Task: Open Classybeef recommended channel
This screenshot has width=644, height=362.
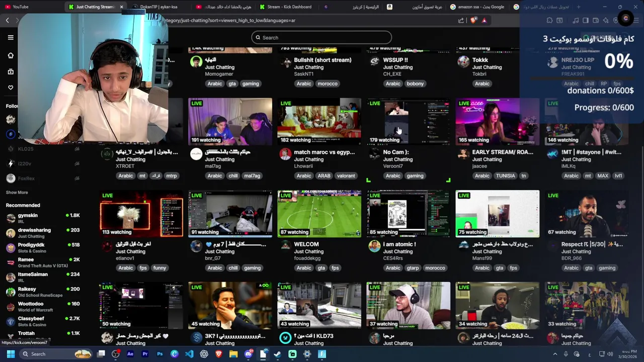Action: coord(43,321)
